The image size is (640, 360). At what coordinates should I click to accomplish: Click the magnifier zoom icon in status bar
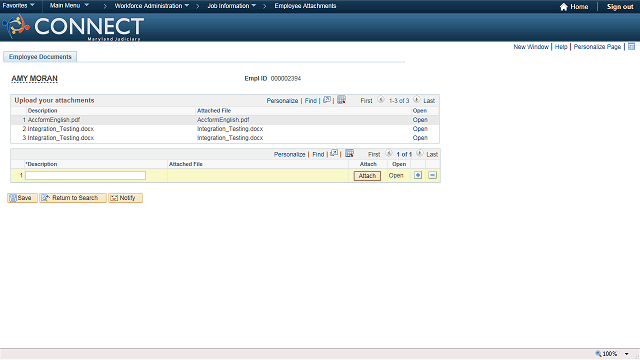pos(598,354)
